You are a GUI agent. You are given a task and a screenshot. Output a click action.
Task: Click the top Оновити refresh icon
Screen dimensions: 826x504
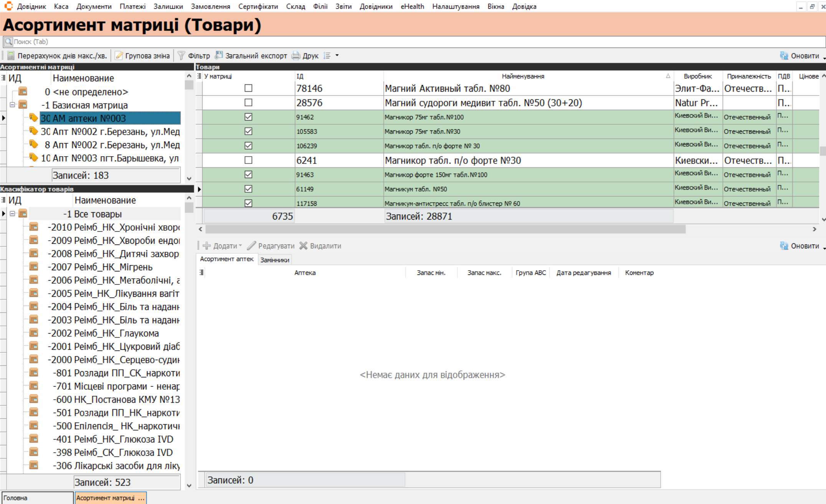[x=784, y=56]
